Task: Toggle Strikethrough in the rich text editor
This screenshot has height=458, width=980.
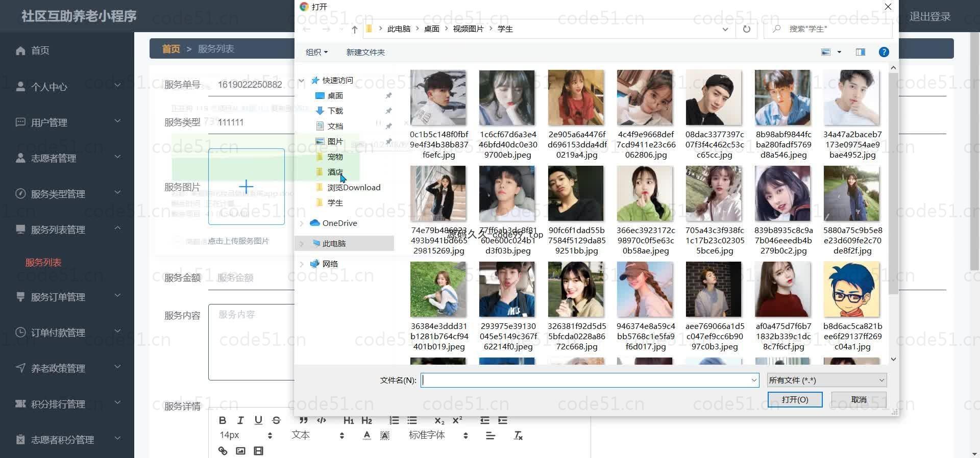Action: coord(276,420)
